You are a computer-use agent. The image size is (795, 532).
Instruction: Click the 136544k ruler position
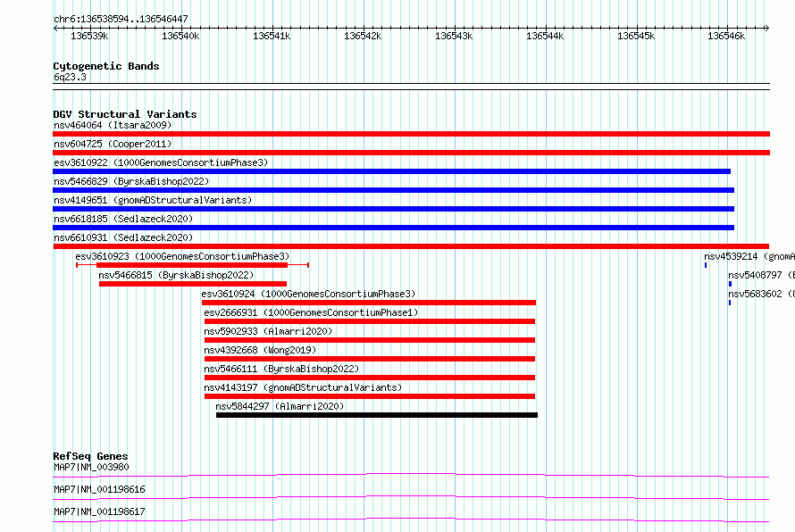tap(545, 36)
